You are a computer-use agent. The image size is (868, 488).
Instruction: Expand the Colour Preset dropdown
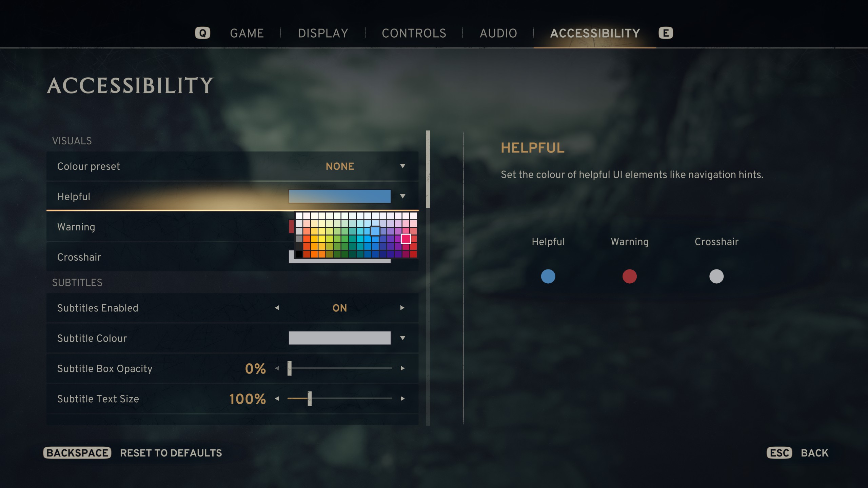(403, 166)
